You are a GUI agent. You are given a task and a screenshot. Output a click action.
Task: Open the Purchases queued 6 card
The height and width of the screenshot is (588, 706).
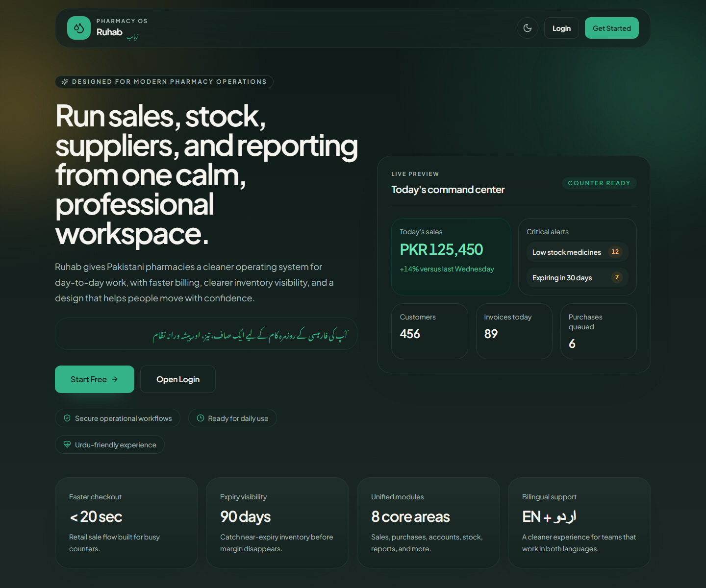coord(599,331)
